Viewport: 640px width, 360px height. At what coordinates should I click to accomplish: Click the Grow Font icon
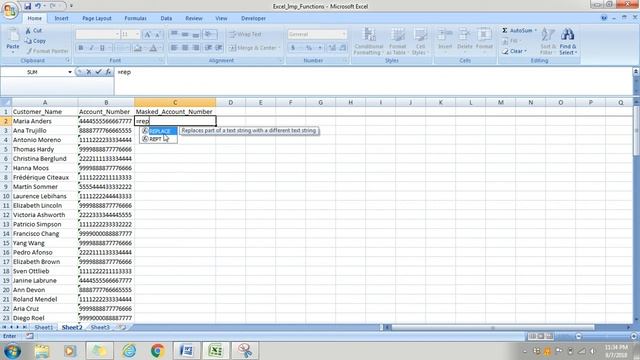coord(148,35)
